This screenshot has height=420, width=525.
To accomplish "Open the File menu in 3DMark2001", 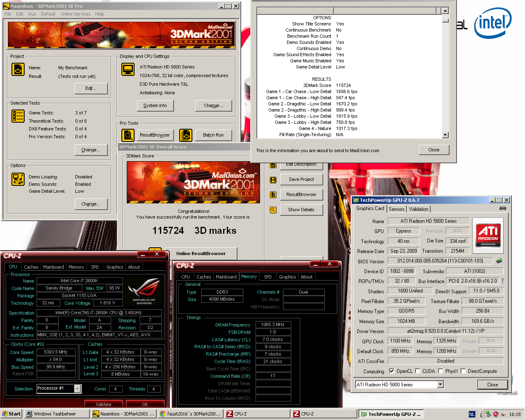I will coord(8,14).
